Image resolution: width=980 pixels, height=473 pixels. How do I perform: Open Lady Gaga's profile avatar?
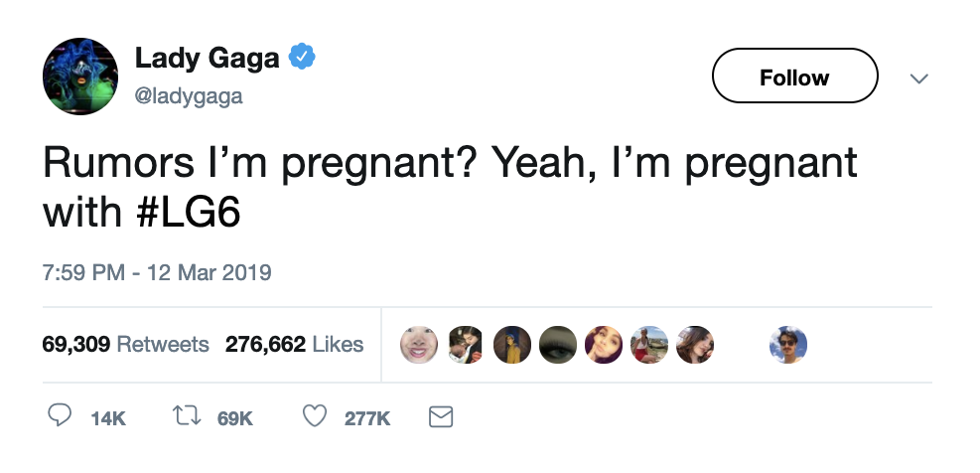tap(80, 77)
